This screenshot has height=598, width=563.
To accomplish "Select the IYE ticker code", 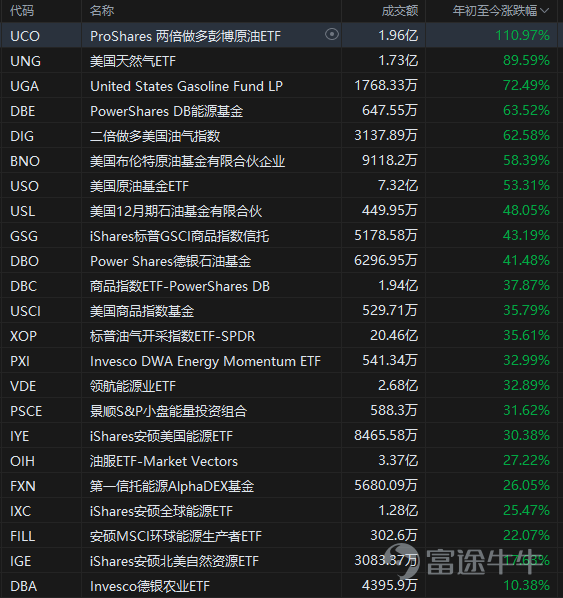I will click(19, 436).
